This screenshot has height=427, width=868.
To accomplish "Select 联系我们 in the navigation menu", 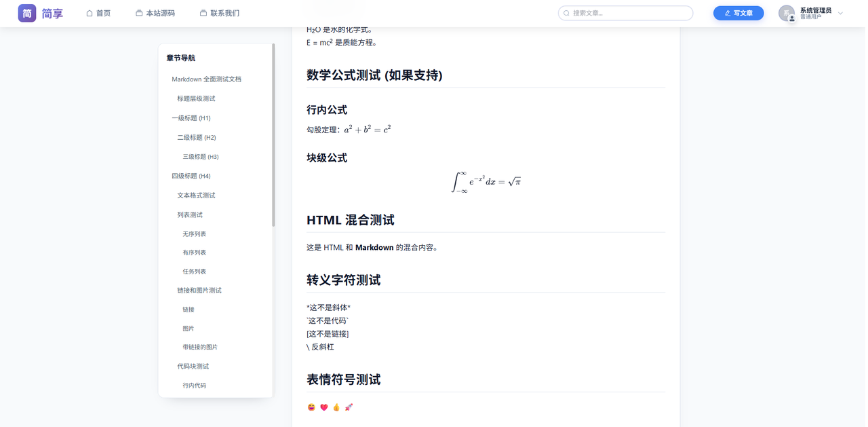I will (224, 13).
